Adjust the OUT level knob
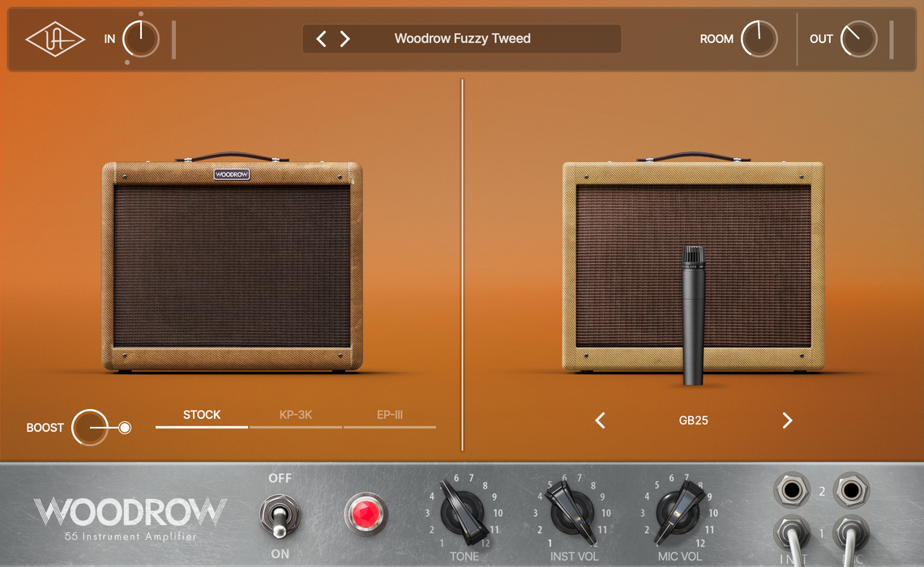 tap(857, 37)
